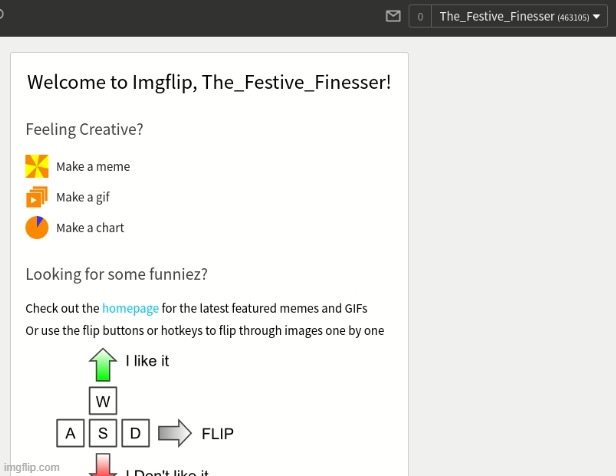Viewport: 616px width, 476px height.
Task: Follow the blue homepage link
Action: click(x=130, y=309)
